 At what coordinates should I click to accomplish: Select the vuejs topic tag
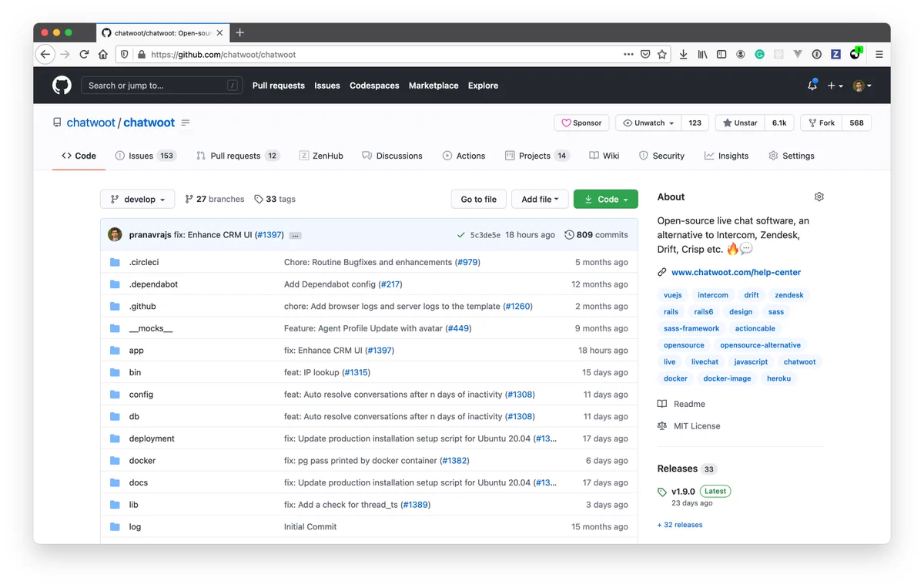pyautogui.click(x=673, y=295)
